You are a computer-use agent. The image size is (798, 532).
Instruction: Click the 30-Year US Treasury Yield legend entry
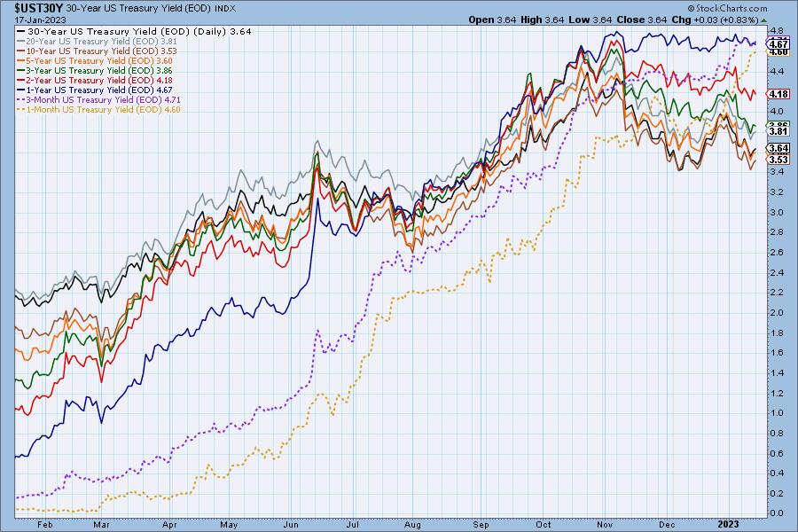134,31
